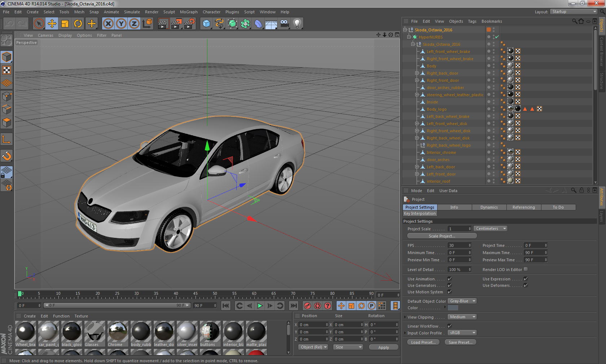Image resolution: width=606 pixels, height=364 pixels.
Task: Open the Key Interpolation tab
Action: 420,213
